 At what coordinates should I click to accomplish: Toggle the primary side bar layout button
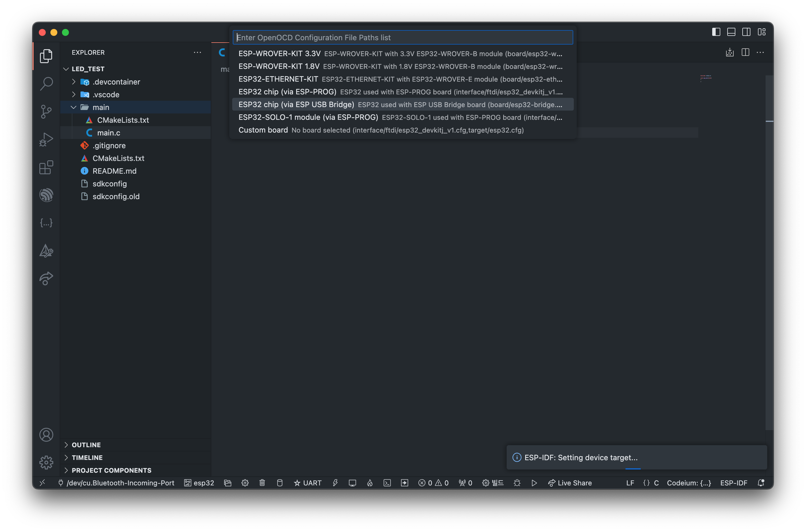tap(716, 32)
